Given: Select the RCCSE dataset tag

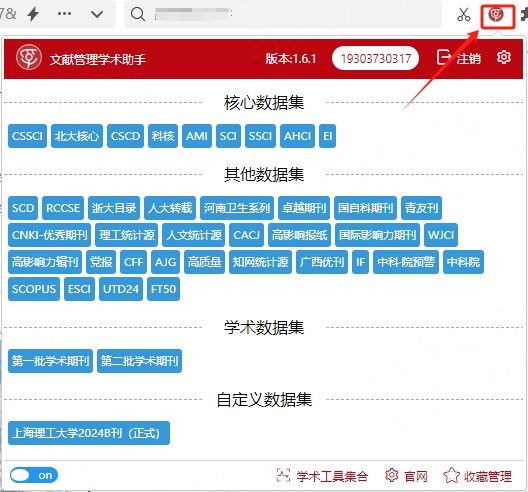Looking at the screenshot, I should click(x=63, y=208).
